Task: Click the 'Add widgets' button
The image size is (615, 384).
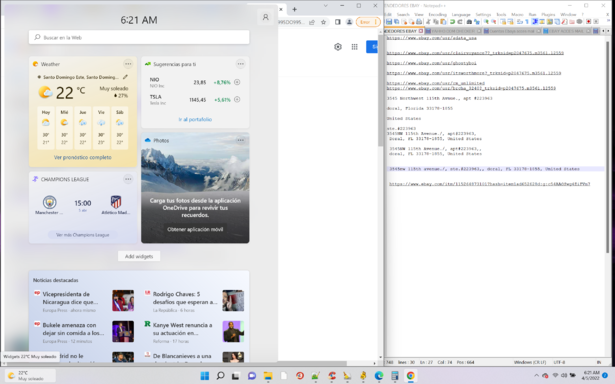Action: point(139,256)
